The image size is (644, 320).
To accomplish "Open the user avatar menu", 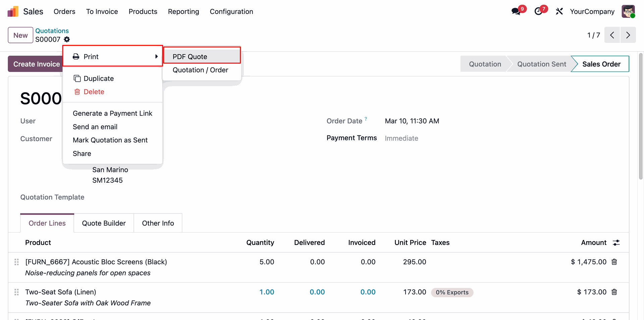I will (x=628, y=11).
